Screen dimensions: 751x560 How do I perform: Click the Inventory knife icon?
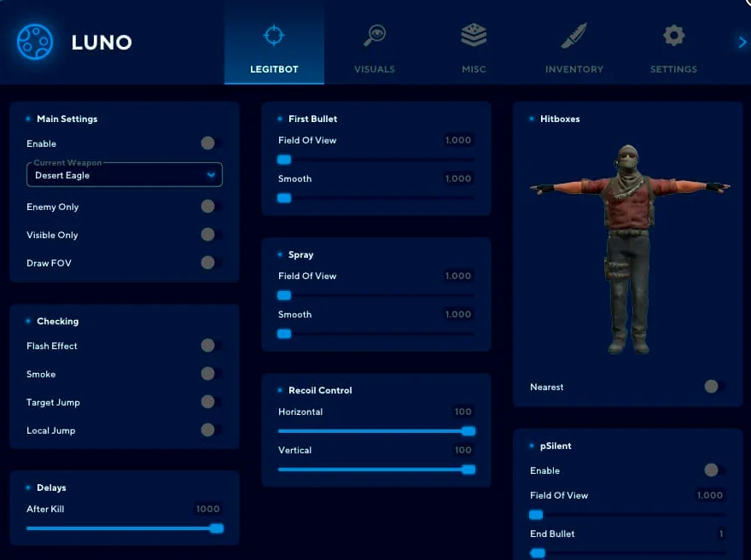[x=573, y=36]
